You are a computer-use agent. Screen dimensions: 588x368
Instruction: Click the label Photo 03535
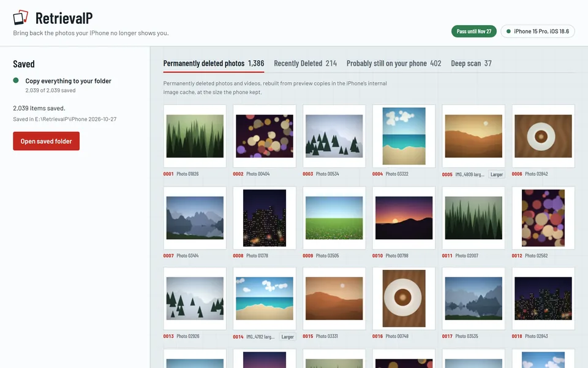click(x=467, y=336)
